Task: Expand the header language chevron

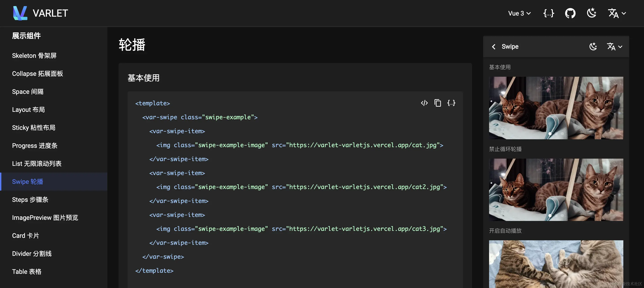Action: click(x=624, y=13)
